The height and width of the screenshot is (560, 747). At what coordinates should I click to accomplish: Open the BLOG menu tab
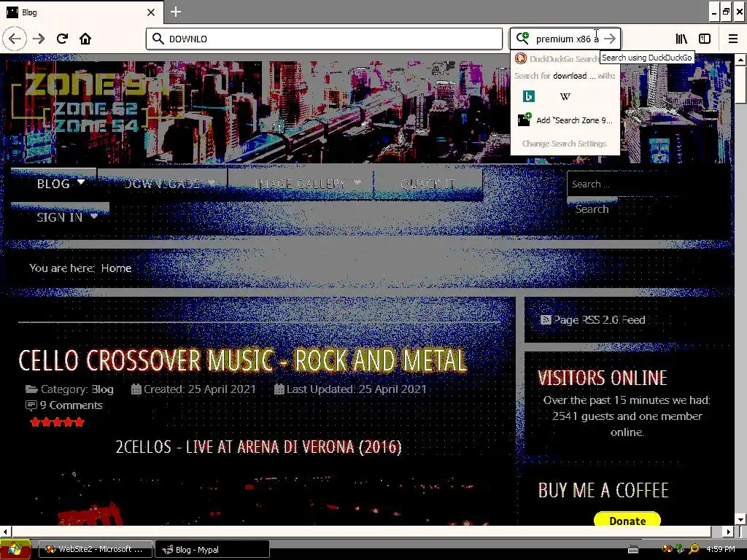pyautogui.click(x=54, y=184)
